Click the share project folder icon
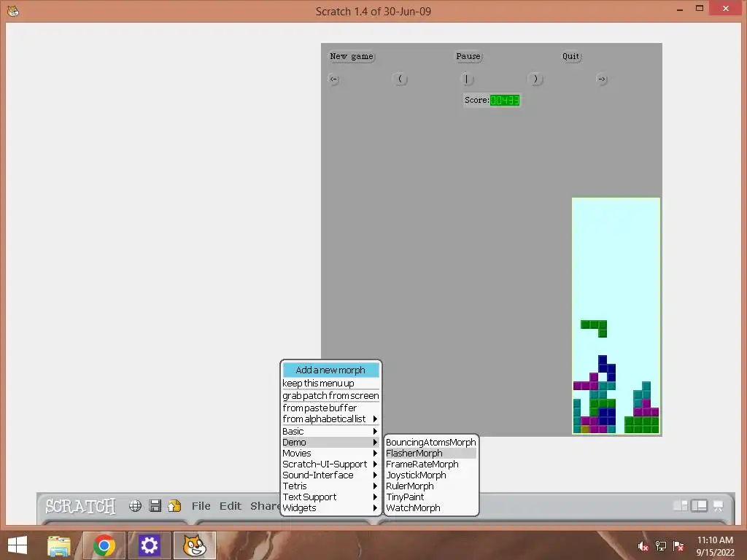 175,506
